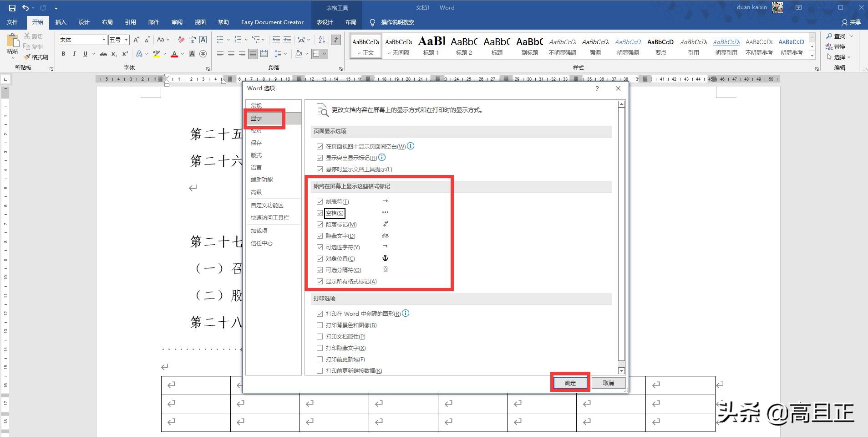This screenshot has width=868, height=437.
Task: Click the 确定 button to confirm
Action: (x=570, y=382)
